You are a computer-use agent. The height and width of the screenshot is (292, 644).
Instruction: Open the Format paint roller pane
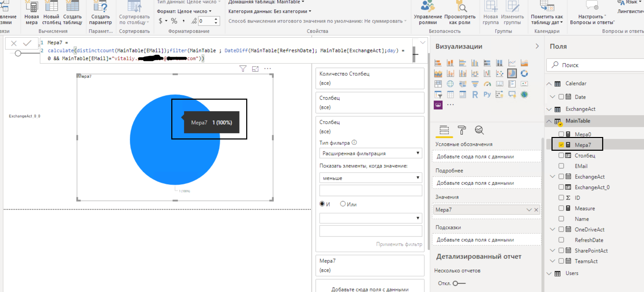pyautogui.click(x=462, y=130)
